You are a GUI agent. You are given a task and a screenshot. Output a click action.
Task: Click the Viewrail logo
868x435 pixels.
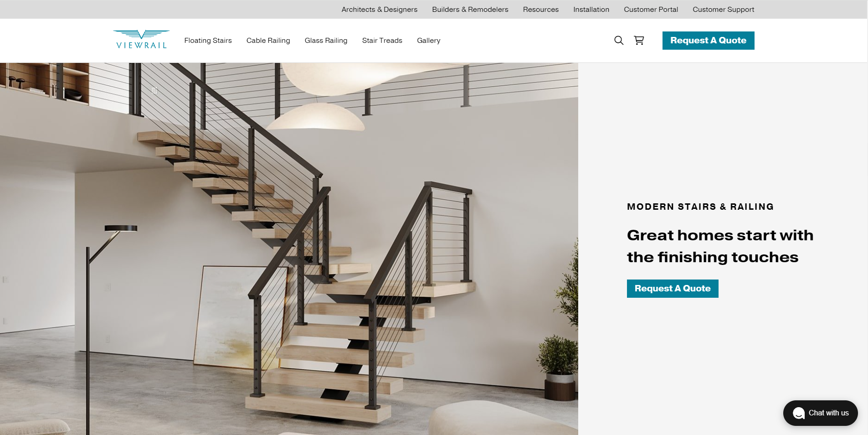[141, 40]
